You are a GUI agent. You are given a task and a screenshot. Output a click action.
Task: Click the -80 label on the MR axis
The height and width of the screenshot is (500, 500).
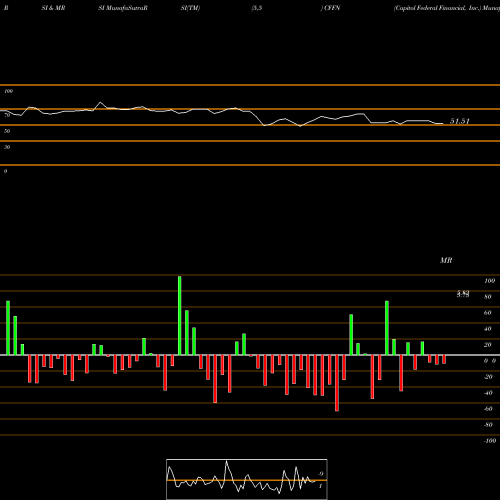coord(488,425)
